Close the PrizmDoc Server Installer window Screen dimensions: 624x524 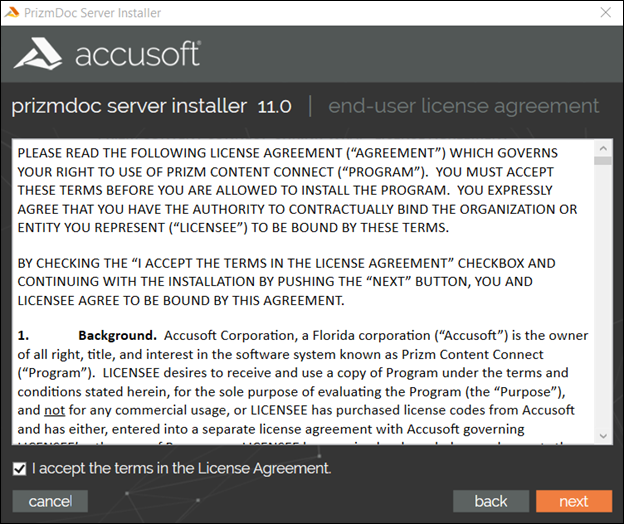click(606, 12)
